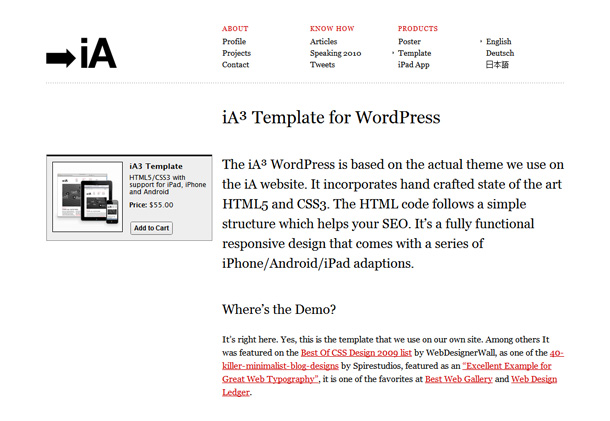Switch language to Japanese (日本語)
The width and height of the screenshot is (610, 421).
tap(497, 65)
